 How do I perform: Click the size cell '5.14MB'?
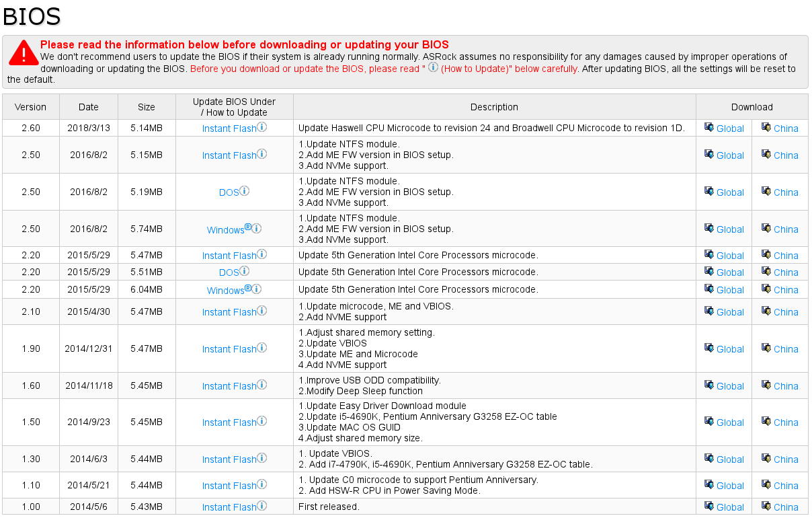147,128
